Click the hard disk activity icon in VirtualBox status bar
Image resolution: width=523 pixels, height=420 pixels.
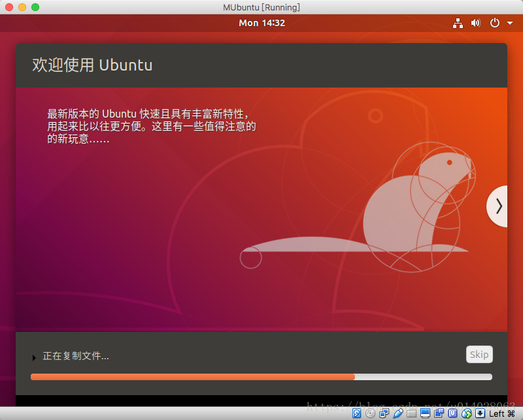tap(356, 413)
